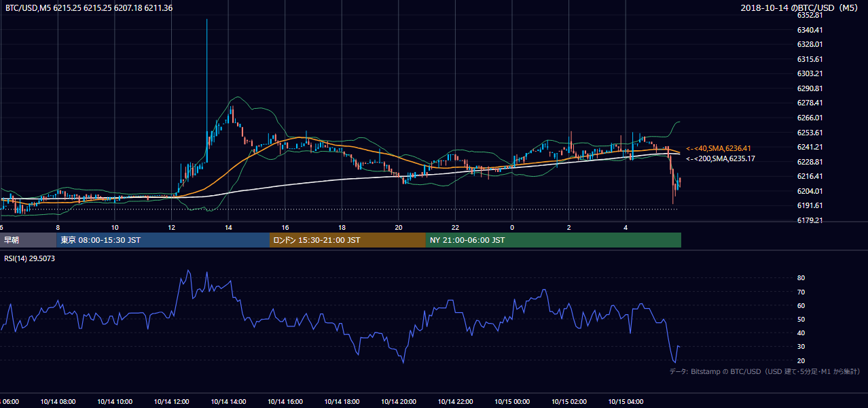Click RSI axis level 30
This screenshot has height=408, width=868.
click(801, 347)
